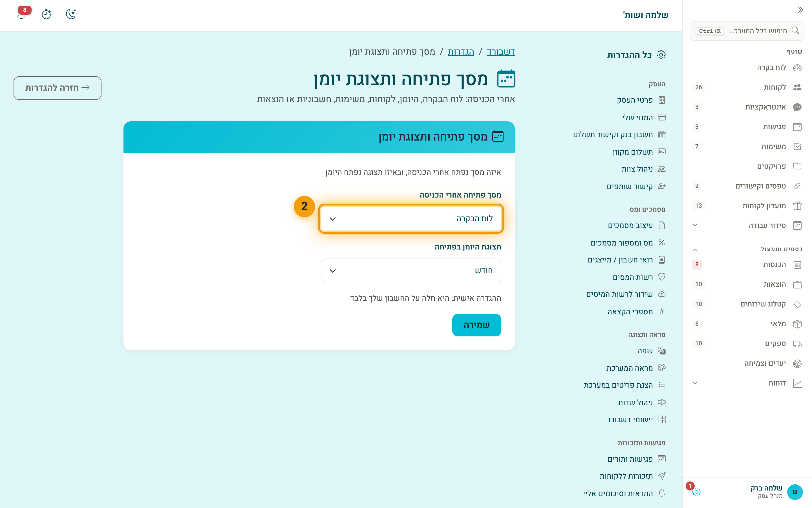This screenshot has height=508, width=812.
Task: Open מסך פתיחה אחרי הכניסה dropdown
Action: pyautogui.click(x=411, y=219)
